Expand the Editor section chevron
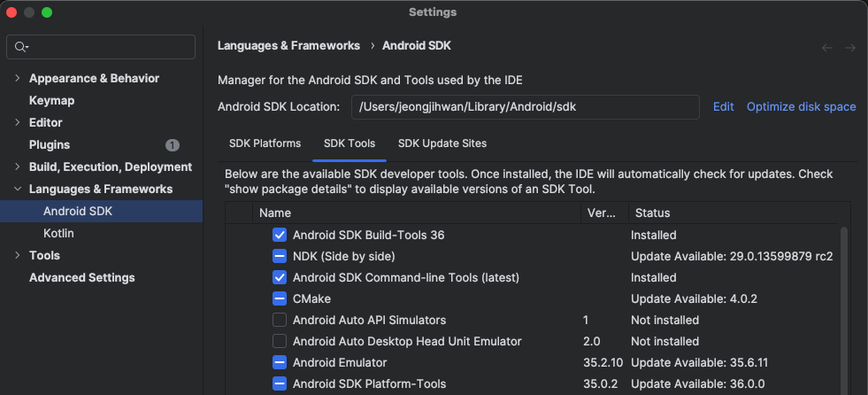This screenshot has width=868, height=395. pos(17,122)
